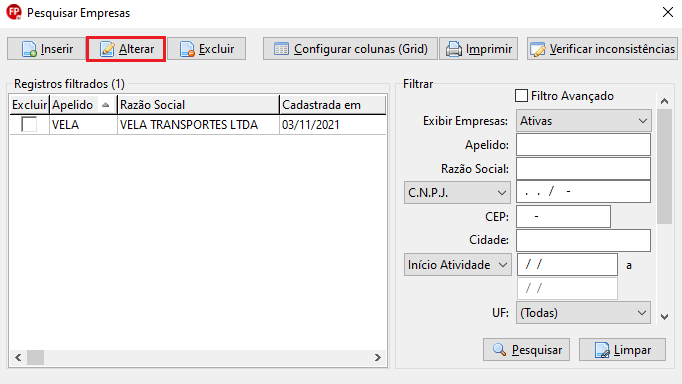Image resolution: width=682 pixels, height=384 pixels.
Task: Click the Alterar pencil edit icon
Action: (x=107, y=49)
